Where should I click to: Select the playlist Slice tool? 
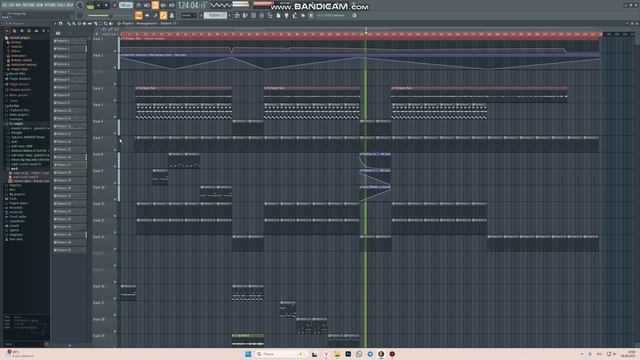point(95,24)
